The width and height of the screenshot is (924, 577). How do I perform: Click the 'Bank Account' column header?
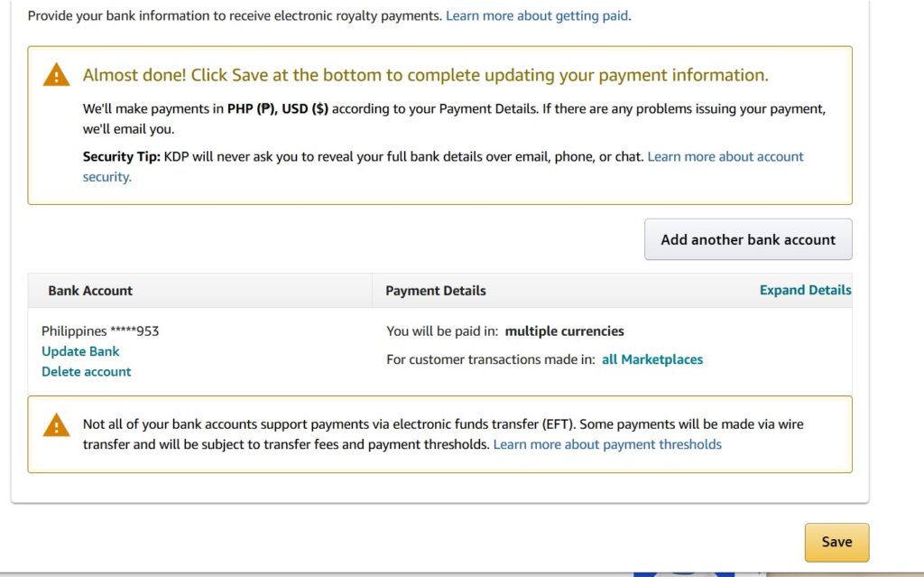[x=90, y=290]
